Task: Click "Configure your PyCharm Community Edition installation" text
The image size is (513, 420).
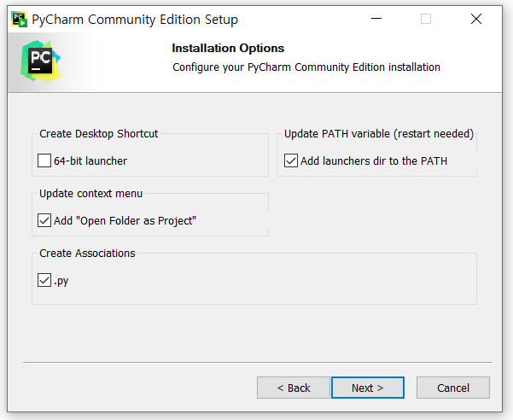Action: (306, 67)
